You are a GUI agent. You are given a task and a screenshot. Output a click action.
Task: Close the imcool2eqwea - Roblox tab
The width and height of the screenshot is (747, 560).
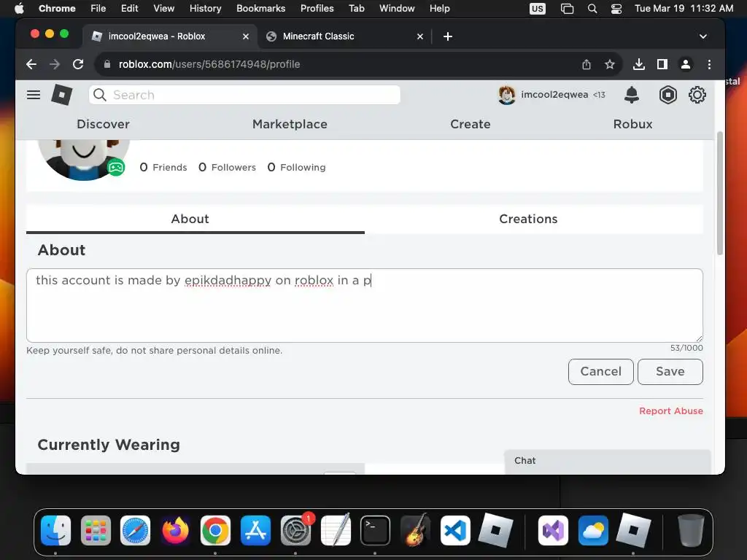tap(245, 36)
